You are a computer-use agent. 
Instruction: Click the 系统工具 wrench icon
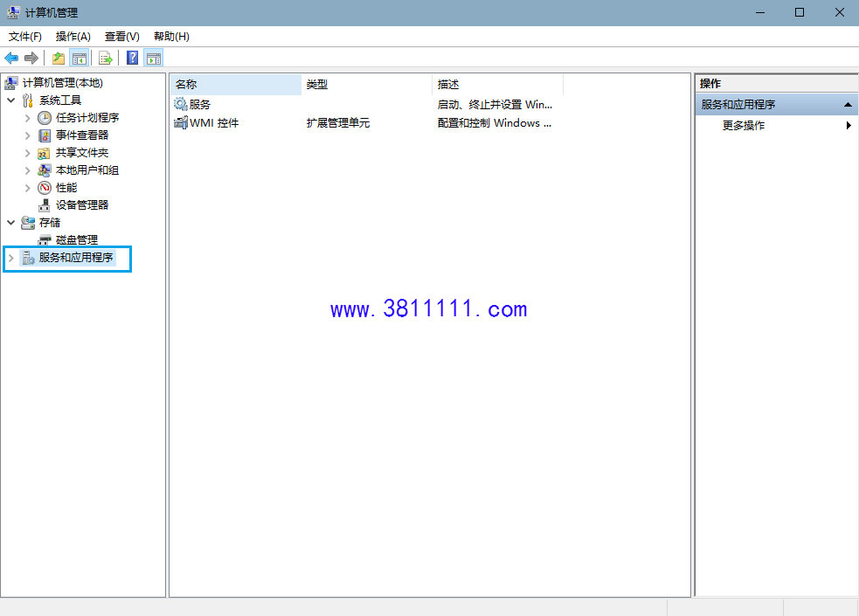pos(28,100)
